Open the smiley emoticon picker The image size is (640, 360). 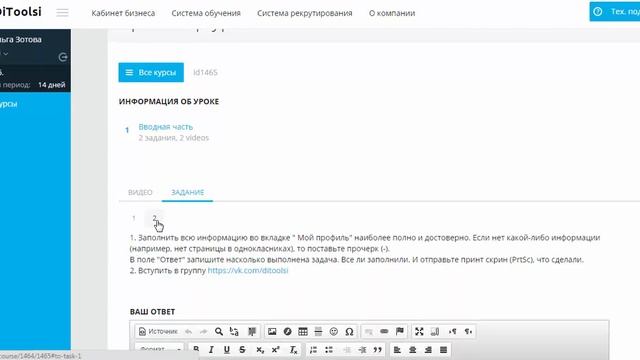click(333, 331)
